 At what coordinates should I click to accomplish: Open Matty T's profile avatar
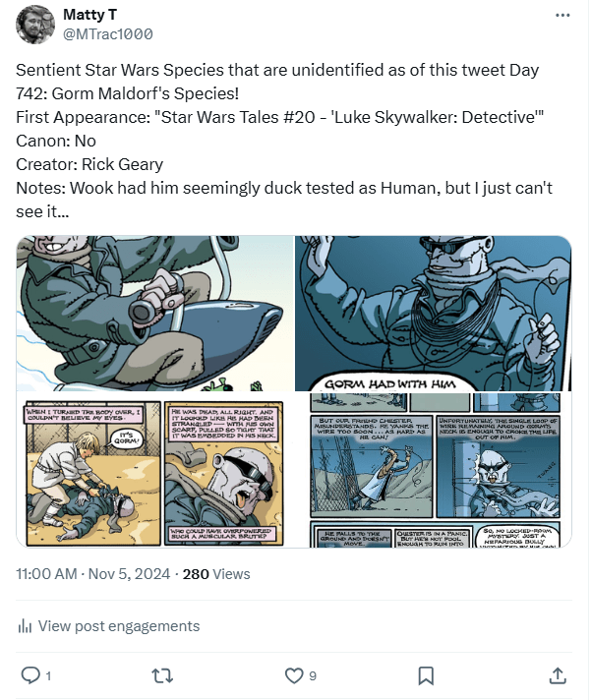click(x=35, y=25)
